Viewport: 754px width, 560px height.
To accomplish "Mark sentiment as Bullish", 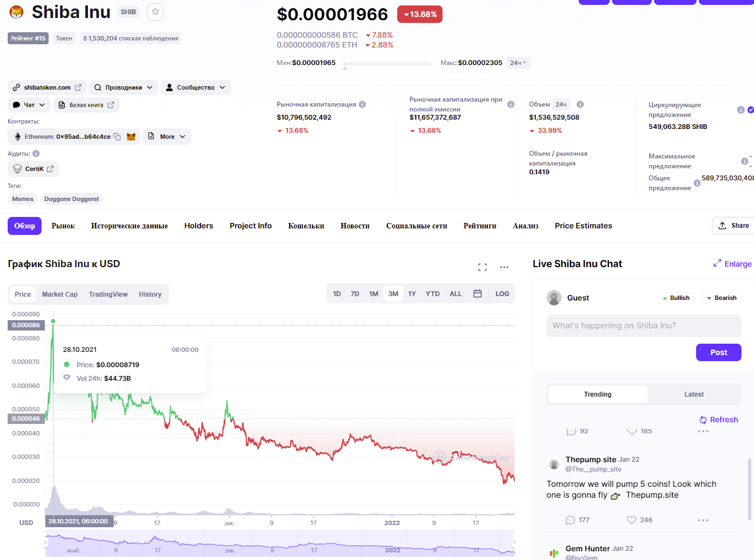I will point(675,298).
